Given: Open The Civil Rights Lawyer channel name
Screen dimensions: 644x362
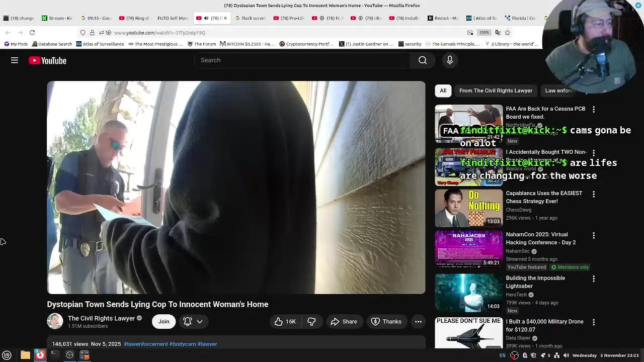Looking at the screenshot, I should tap(101, 318).
